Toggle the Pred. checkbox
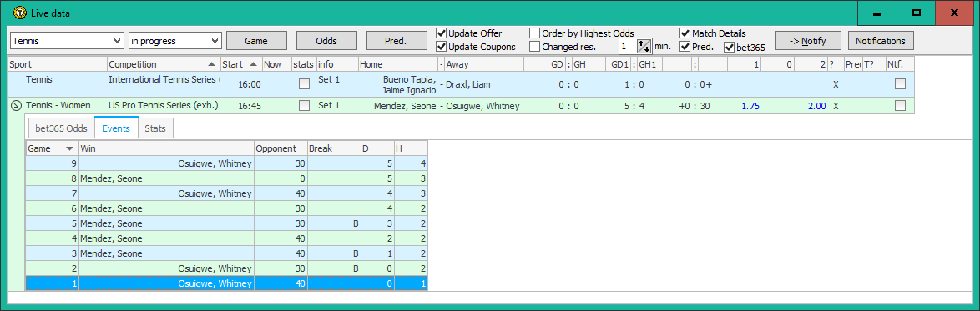This screenshot has width=980, height=311. (685, 46)
